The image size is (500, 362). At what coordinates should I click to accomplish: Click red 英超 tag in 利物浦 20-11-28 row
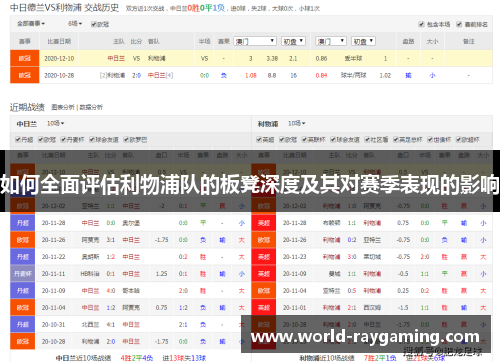[264, 223]
